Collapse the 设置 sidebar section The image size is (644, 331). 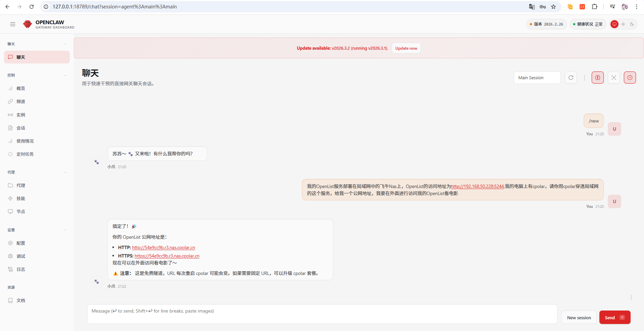tap(65, 230)
